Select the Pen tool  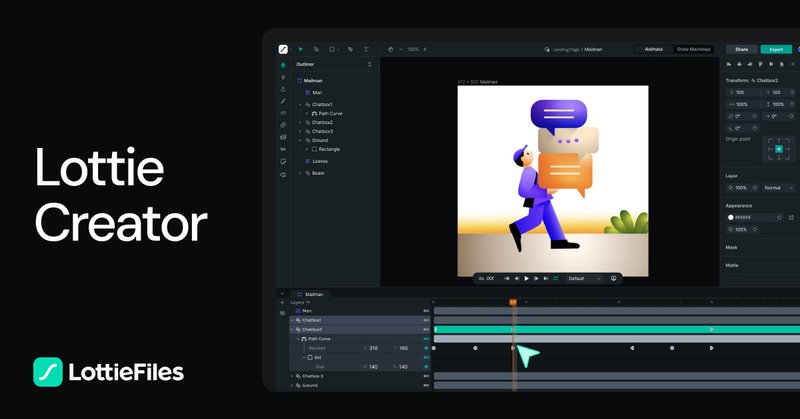(x=351, y=50)
